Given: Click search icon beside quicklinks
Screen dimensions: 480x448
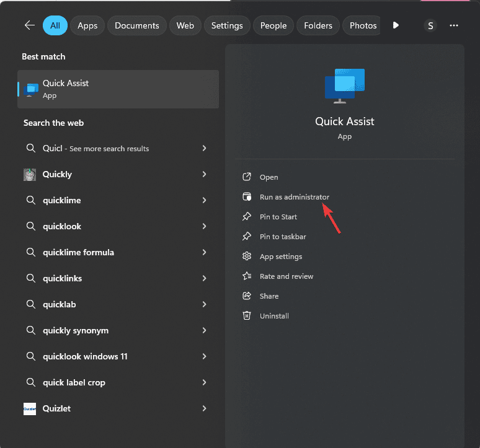Looking at the screenshot, I should click(30, 278).
